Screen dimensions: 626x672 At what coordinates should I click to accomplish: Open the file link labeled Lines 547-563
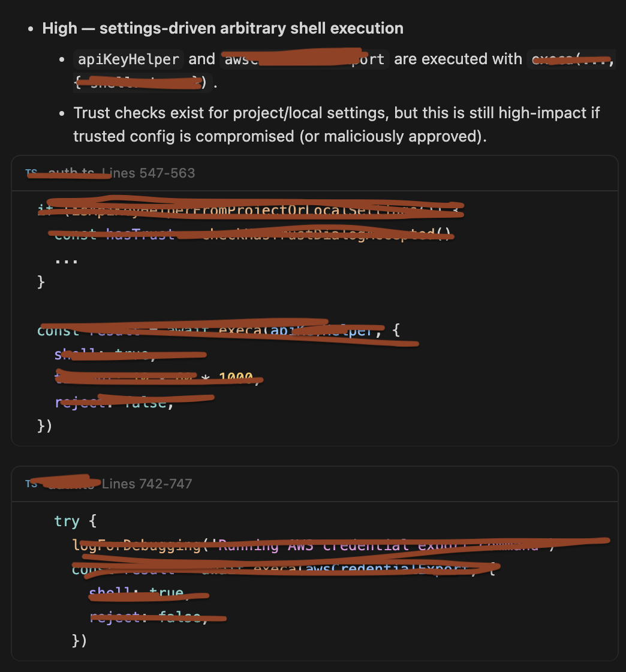point(148,173)
